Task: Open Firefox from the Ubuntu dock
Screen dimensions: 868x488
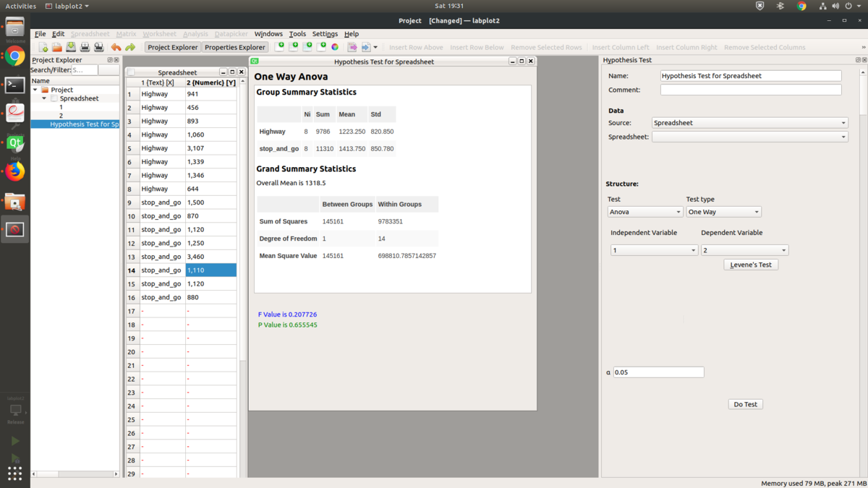Action: (14, 171)
